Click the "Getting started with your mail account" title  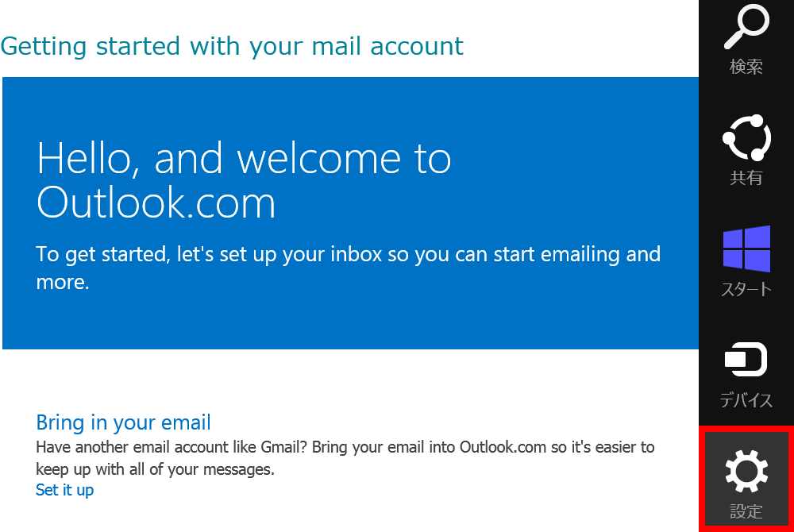232,46
